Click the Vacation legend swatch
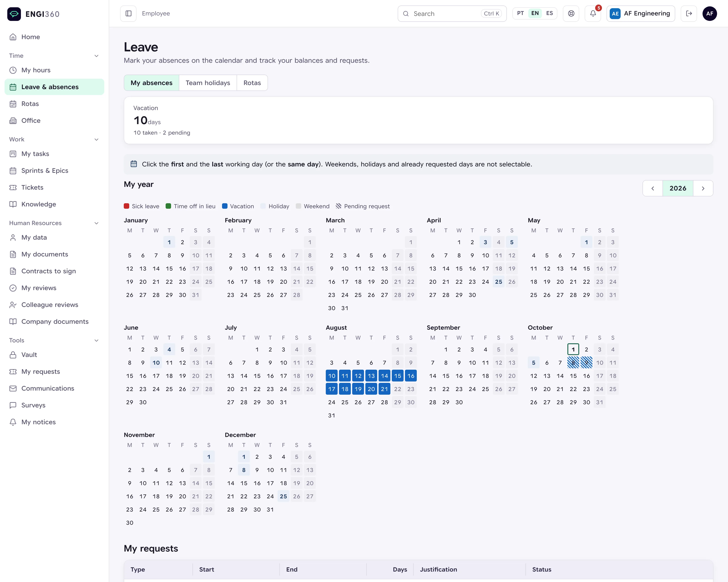Viewport: 728px width, 582px height. [225, 206]
